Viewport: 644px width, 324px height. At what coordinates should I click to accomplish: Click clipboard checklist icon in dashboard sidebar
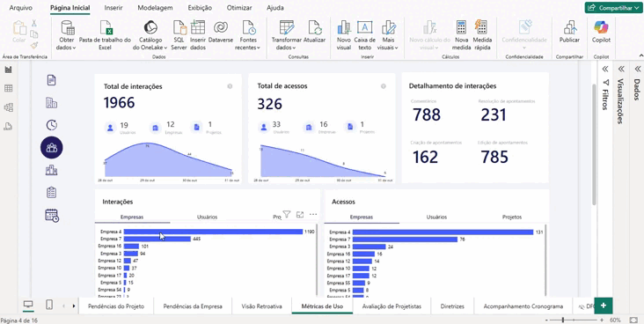click(x=51, y=192)
